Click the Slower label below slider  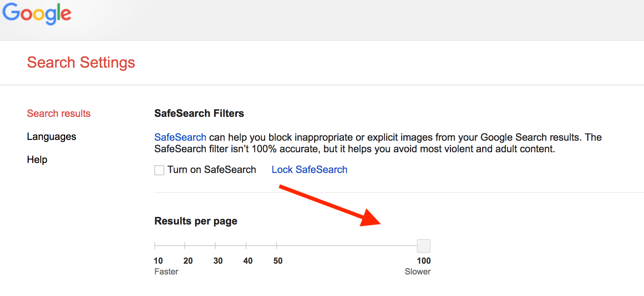pos(418,271)
